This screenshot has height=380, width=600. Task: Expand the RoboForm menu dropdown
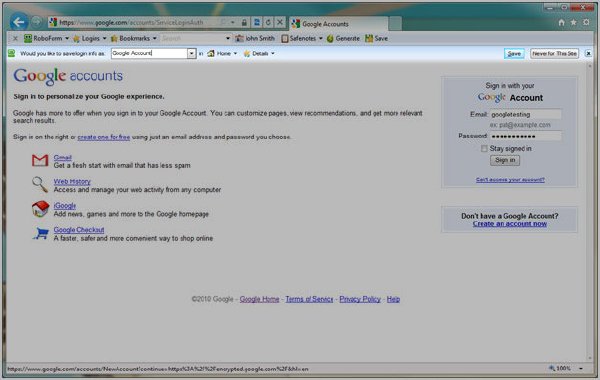pyautogui.click(x=67, y=38)
